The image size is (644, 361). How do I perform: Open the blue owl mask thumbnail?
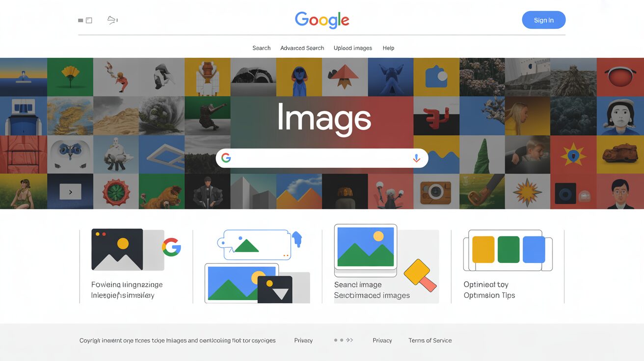(x=70, y=155)
